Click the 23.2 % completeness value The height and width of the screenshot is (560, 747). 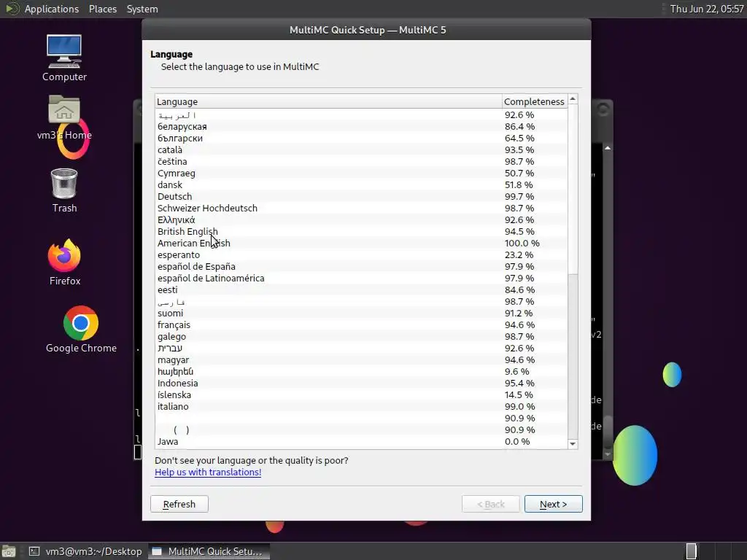point(519,254)
